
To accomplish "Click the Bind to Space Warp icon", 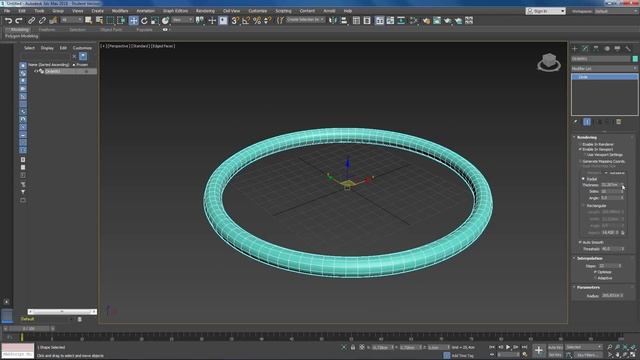I will tap(53, 20).
